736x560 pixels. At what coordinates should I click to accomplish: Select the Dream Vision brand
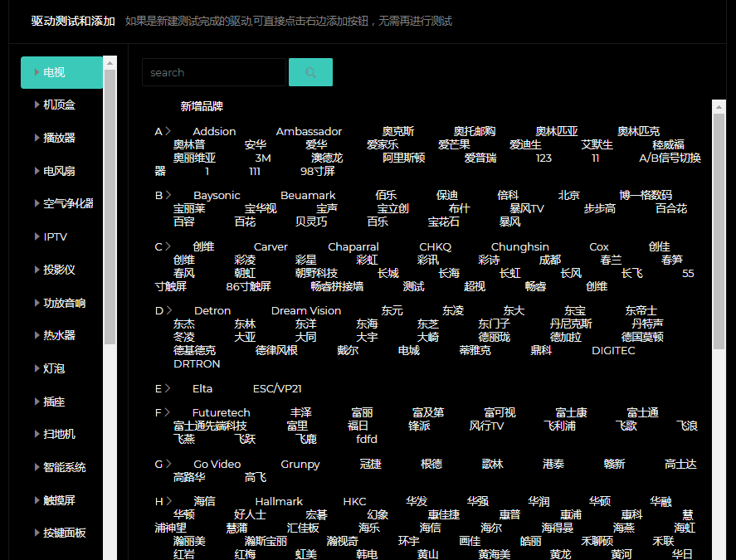[x=305, y=310]
